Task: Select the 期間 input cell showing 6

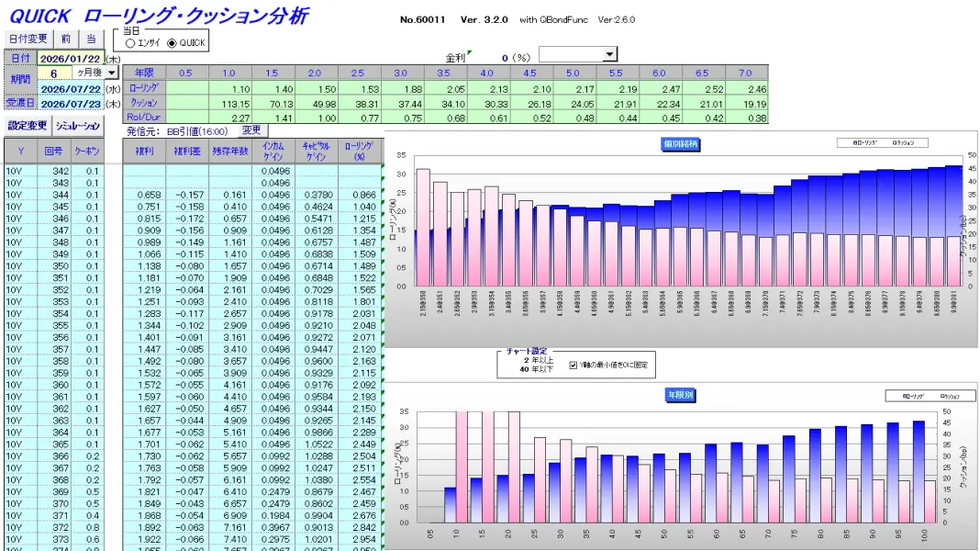Action: (x=54, y=73)
